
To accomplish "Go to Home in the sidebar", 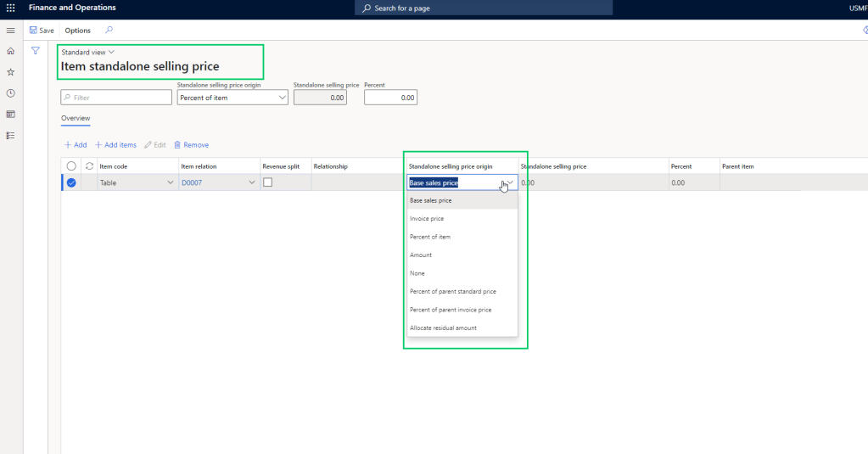I will coord(10,51).
